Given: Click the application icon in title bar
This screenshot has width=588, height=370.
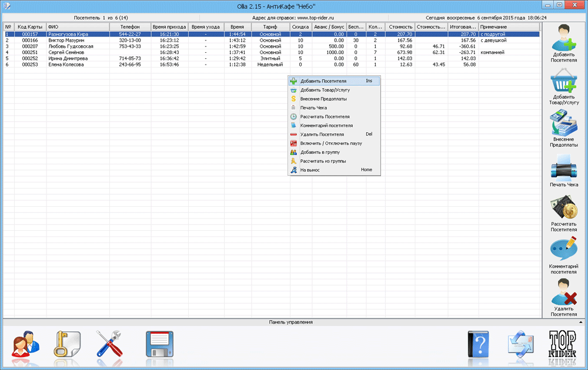Looking at the screenshot, I should [x=6, y=6].
